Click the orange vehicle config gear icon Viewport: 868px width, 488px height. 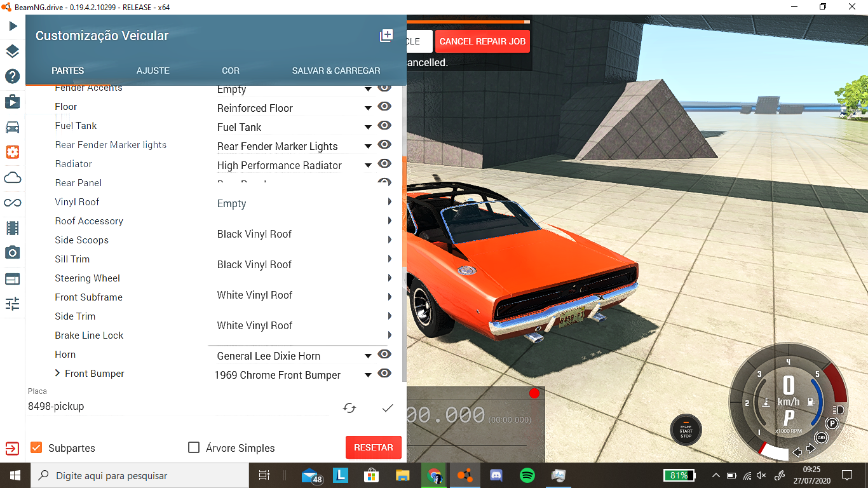pos(13,152)
